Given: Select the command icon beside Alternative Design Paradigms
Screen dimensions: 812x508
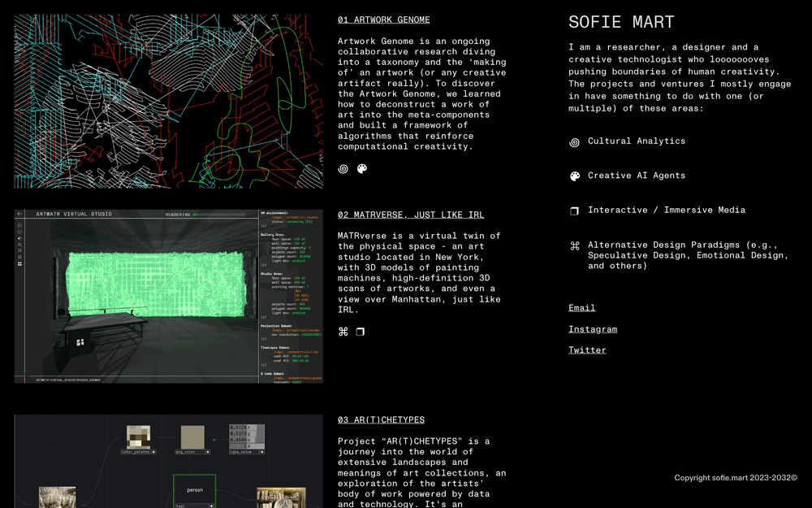Looking at the screenshot, I should 575,245.
